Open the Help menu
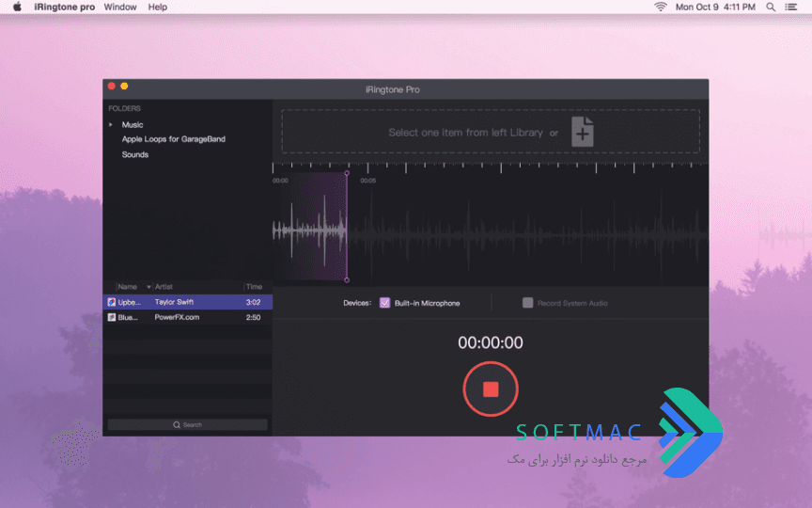The height and width of the screenshot is (508, 812). tap(158, 7)
